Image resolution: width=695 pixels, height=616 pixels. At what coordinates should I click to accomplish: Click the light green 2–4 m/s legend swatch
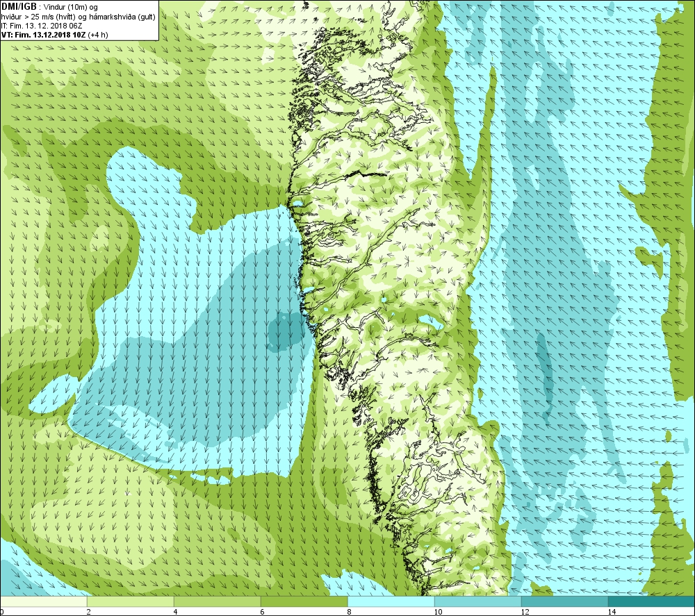pos(131,601)
